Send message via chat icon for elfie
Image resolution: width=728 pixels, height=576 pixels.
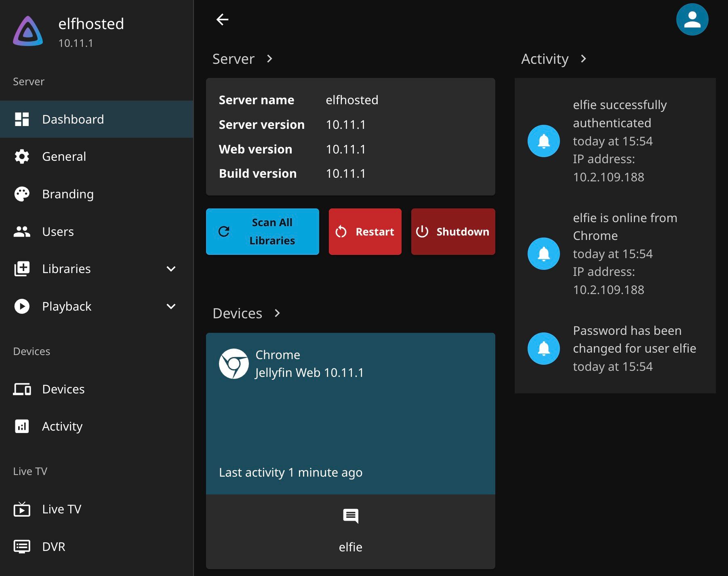click(x=351, y=516)
